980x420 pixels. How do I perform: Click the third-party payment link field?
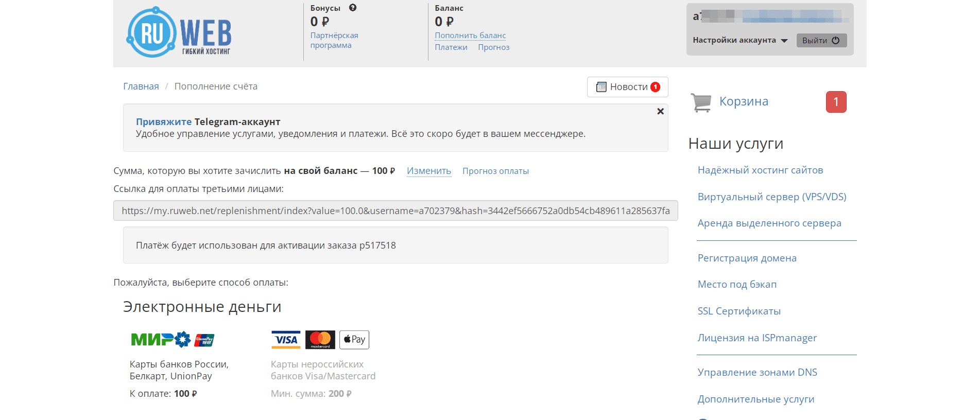(x=396, y=211)
